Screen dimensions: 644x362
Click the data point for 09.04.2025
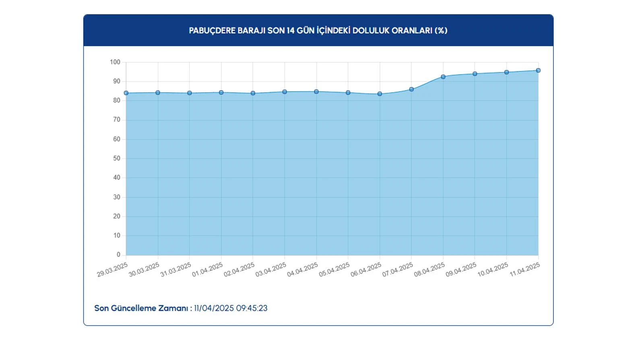pyautogui.click(x=475, y=74)
